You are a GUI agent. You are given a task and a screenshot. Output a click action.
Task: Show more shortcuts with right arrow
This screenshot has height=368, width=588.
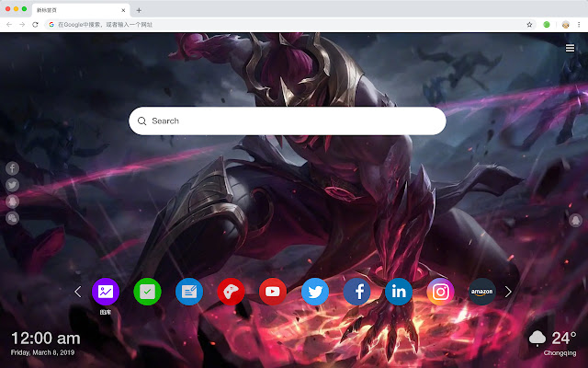pos(508,292)
